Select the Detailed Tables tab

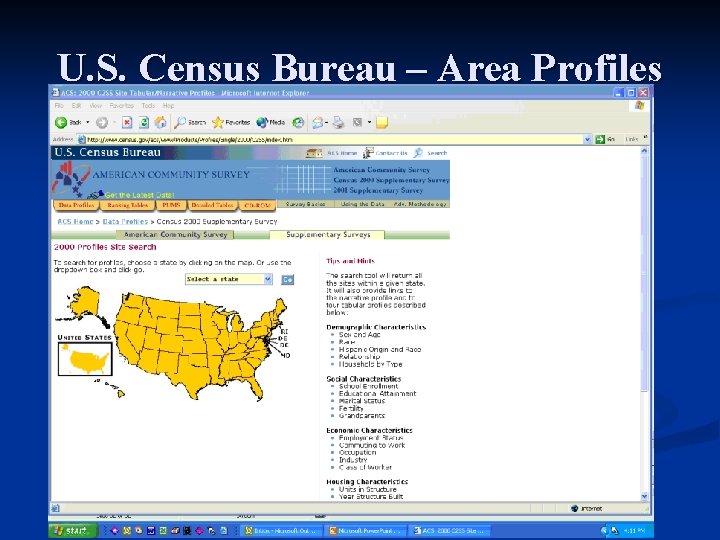click(x=212, y=205)
